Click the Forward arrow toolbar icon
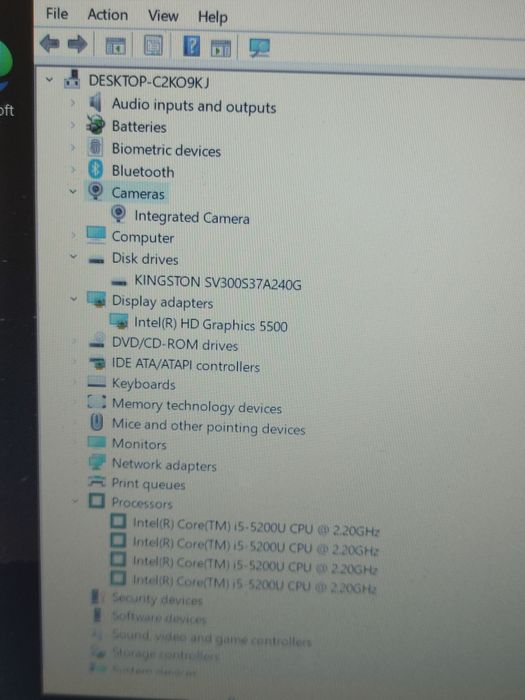Viewport: 525px width, 700px height. tap(78, 44)
